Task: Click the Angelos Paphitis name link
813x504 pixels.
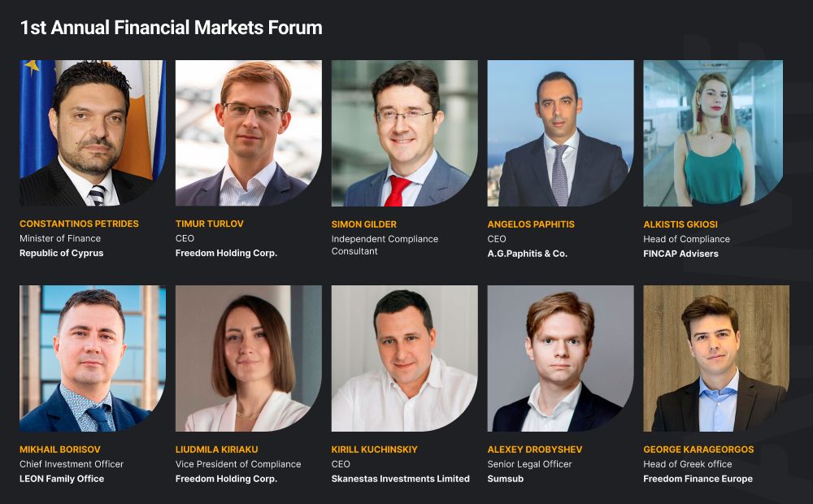Action: click(531, 224)
